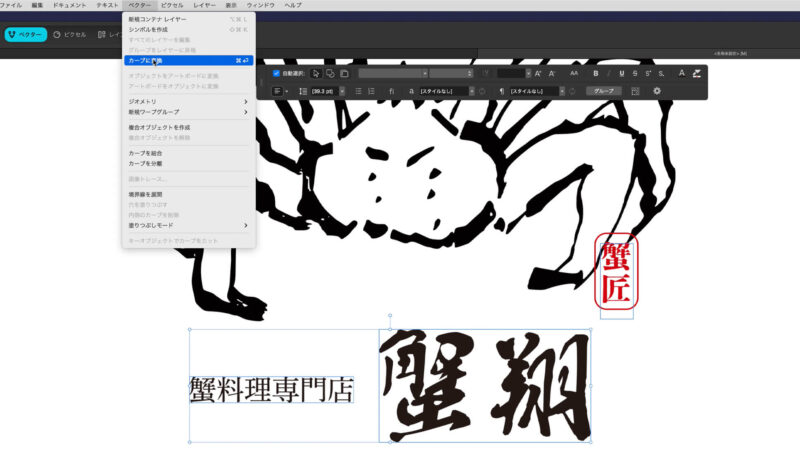Click the update character style icon
Viewport: 800px width, 457px height.
(482, 91)
